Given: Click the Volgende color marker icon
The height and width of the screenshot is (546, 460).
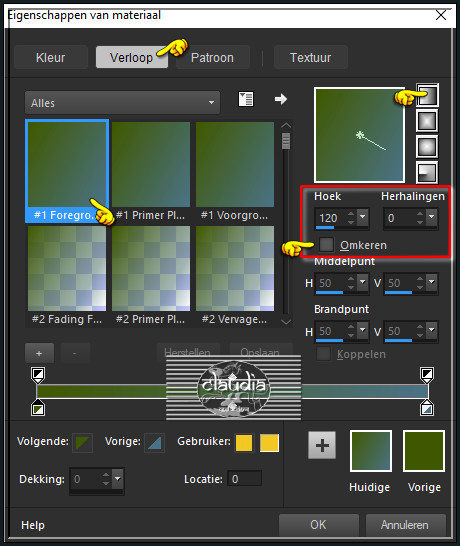Looking at the screenshot, I should [83, 442].
